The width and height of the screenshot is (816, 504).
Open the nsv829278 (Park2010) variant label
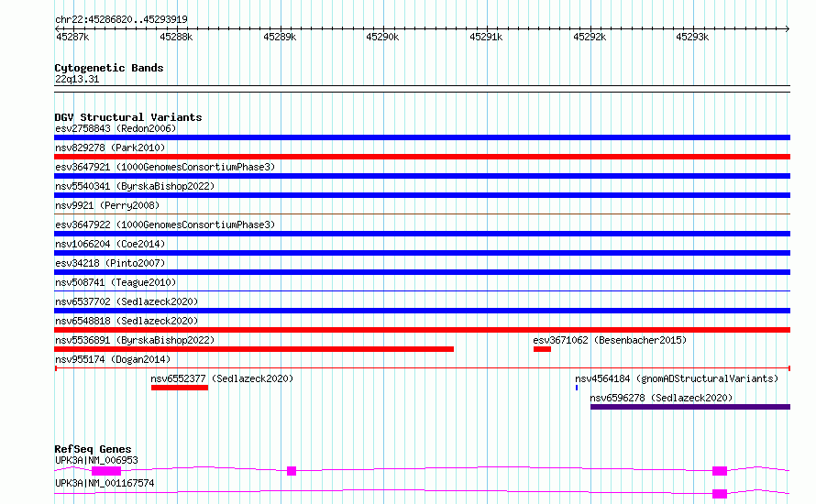click(x=110, y=148)
